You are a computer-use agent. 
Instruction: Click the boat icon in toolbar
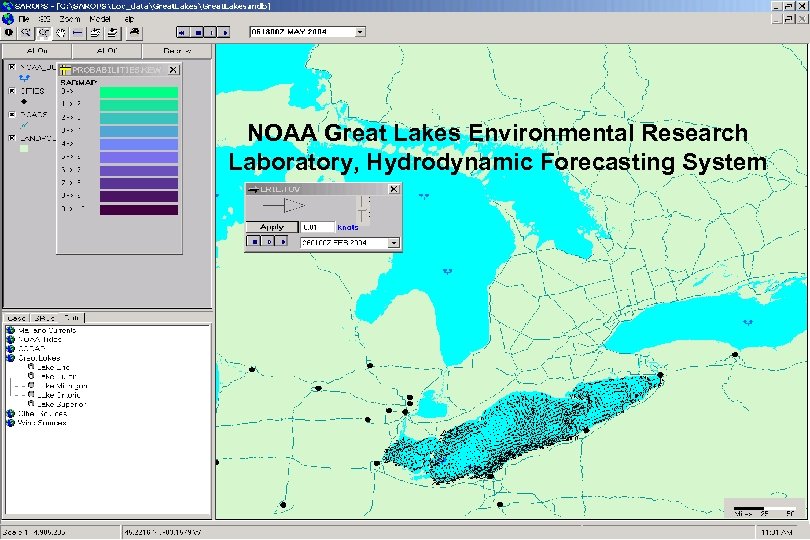coord(133,32)
